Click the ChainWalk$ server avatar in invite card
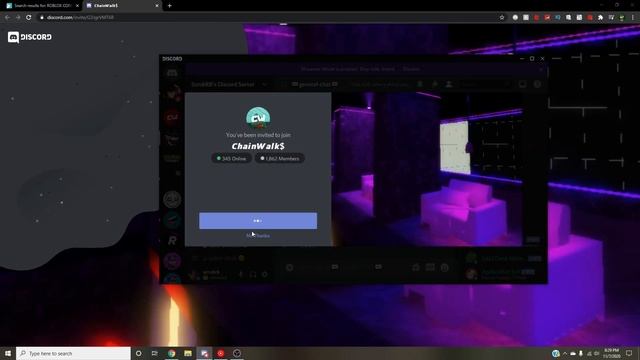 (258, 118)
